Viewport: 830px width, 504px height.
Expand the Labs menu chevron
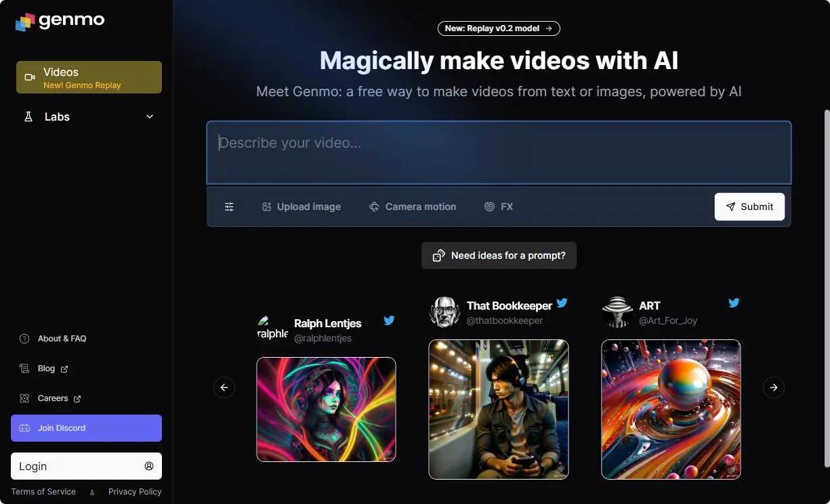(x=150, y=117)
